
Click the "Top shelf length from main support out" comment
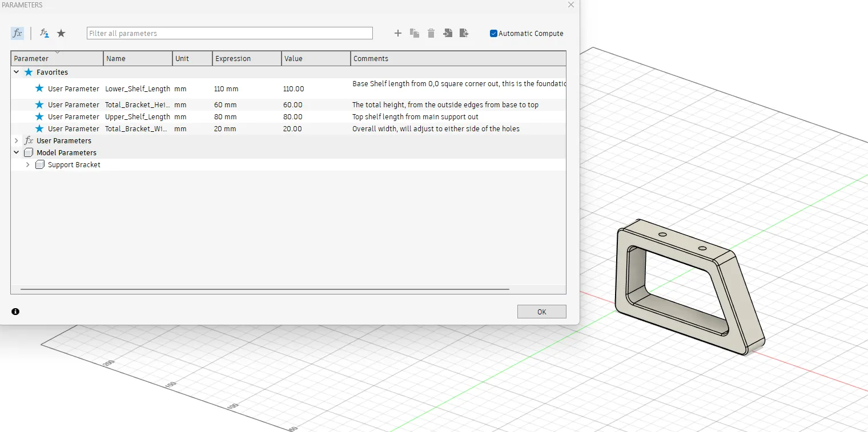(415, 116)
